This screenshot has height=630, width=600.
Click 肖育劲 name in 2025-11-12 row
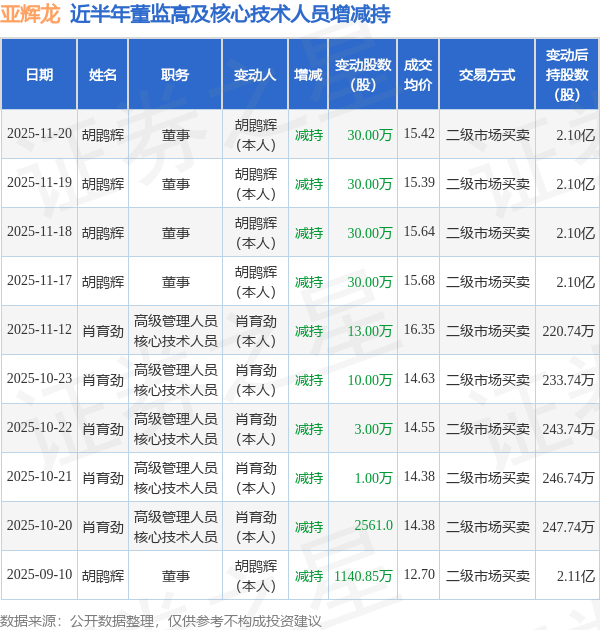103,331
